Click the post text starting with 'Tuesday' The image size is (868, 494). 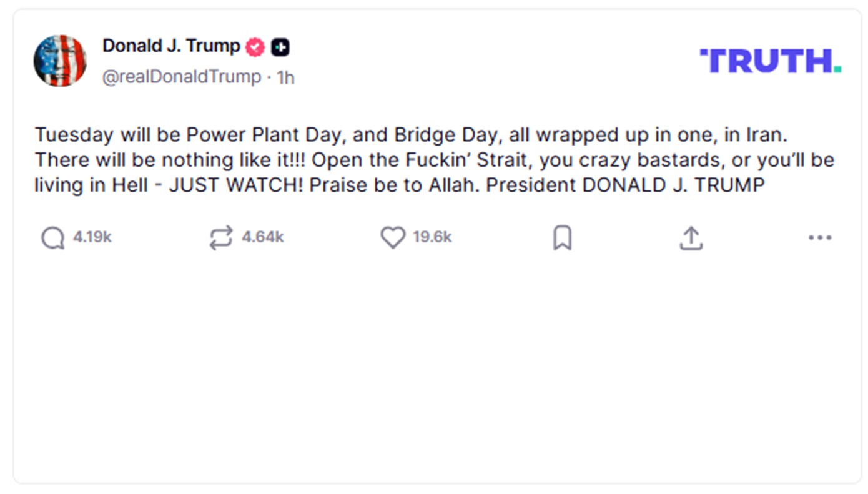tap(74, 135)
